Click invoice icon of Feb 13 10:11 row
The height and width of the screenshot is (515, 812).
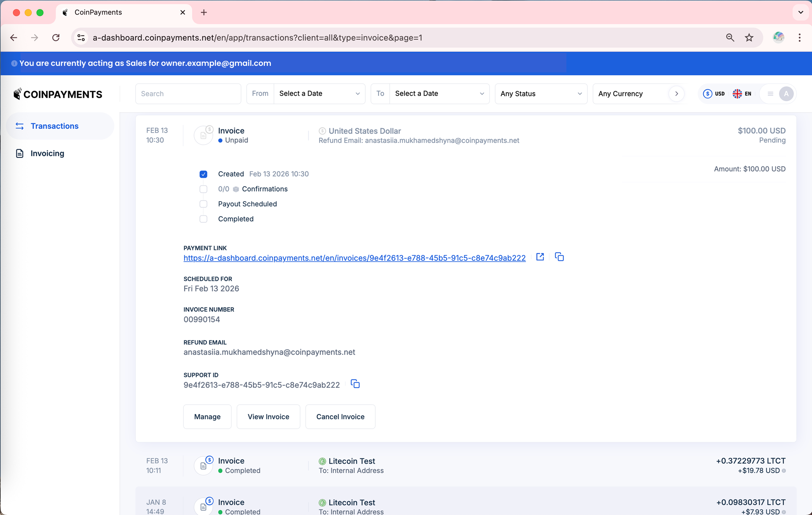pos(204,465)
